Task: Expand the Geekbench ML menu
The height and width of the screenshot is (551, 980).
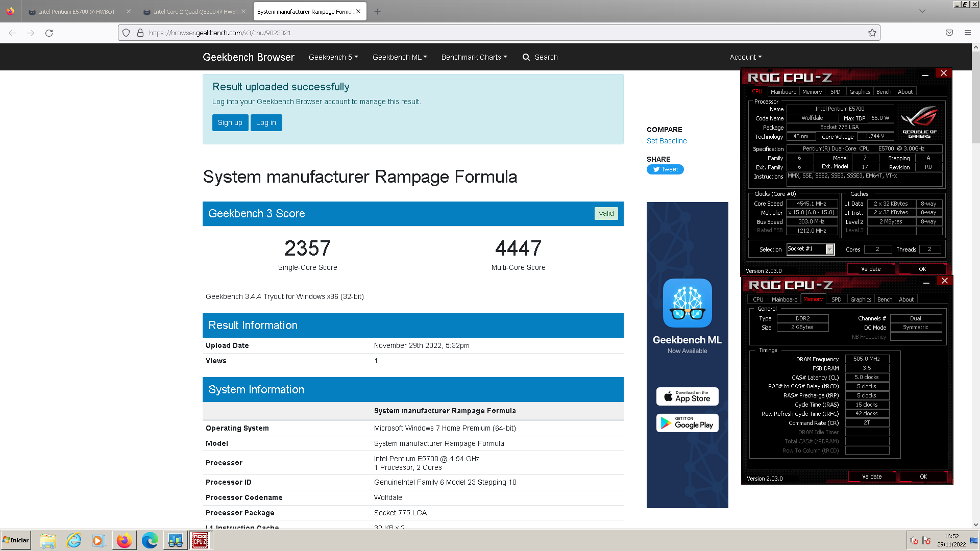Action: coord(400,57)
